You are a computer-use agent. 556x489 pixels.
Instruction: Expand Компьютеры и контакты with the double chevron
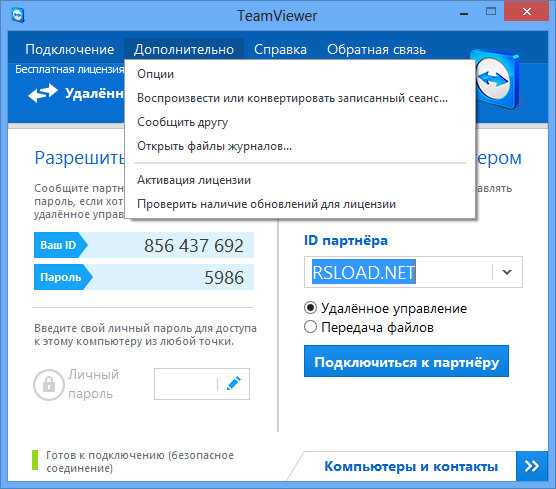click(x=532, y=466)
